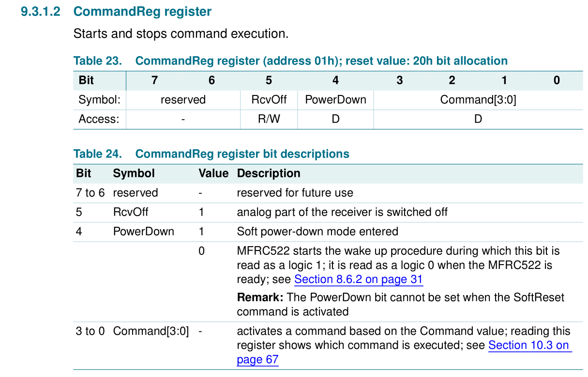Select the "PowerDown" cell in the bit allocation table
This screenshot has width=588, height=377.
pos(335,100)
